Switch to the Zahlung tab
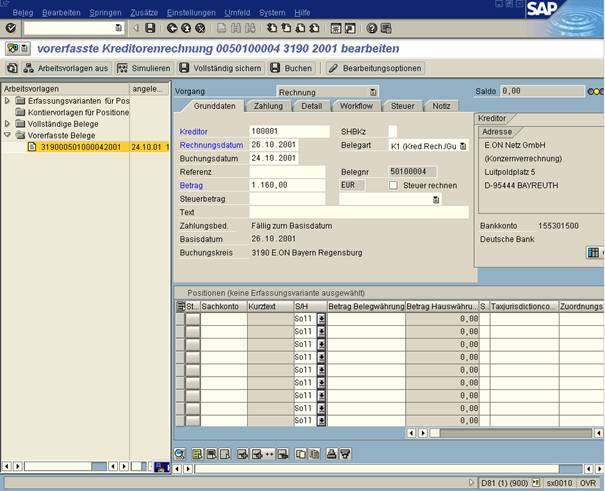The image size is (605, 491). tap(268, 106)
